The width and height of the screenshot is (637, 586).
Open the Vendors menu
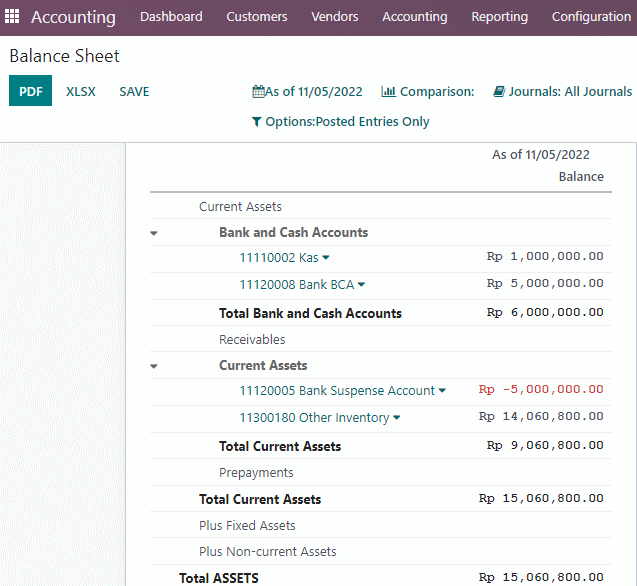point(335,17)
